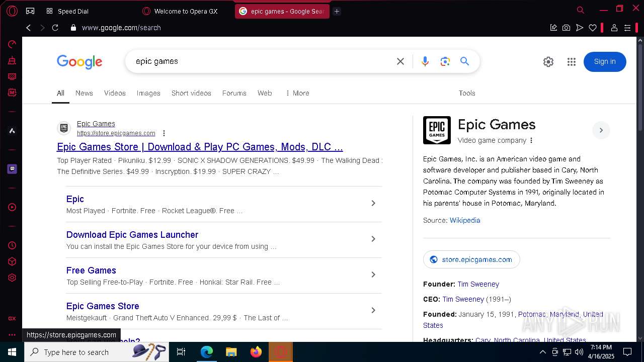Select the News search filter
Image resolution: width=644 pixels, height=362 pixels.
pyautogui.click(x=84, y=93)
